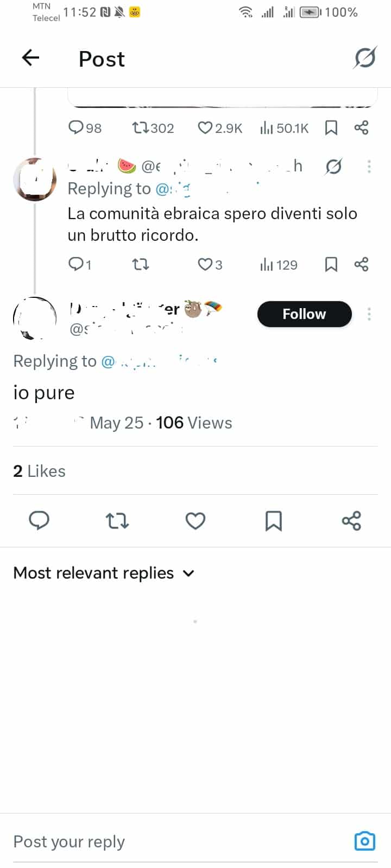This screenshot has width=391, height=868.
Task: Tap the Follow button
Action: tap(304, 314)
